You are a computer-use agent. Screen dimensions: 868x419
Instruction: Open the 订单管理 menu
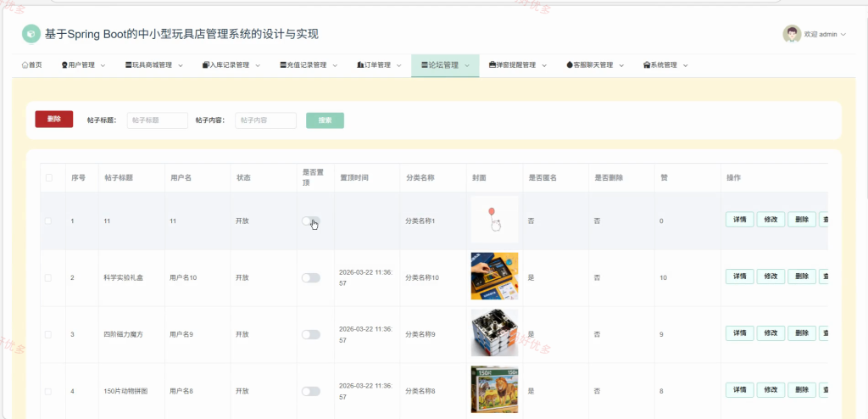click(x=380, y=65)
